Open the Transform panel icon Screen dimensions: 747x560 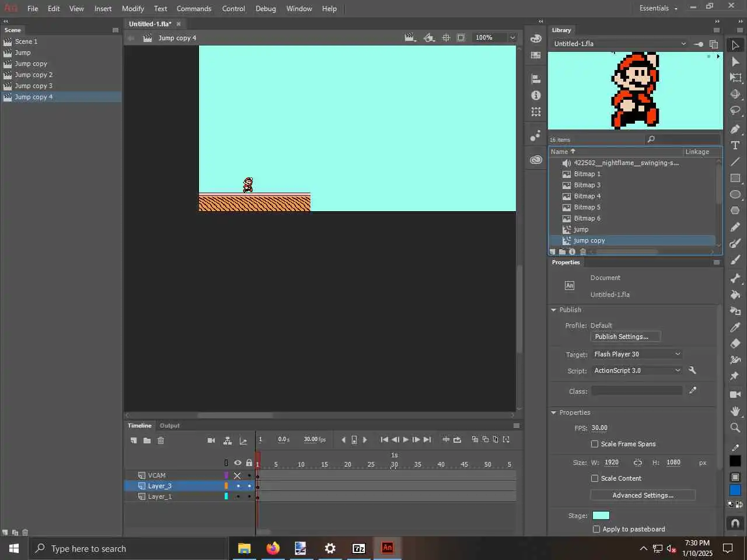pos(536,111)
